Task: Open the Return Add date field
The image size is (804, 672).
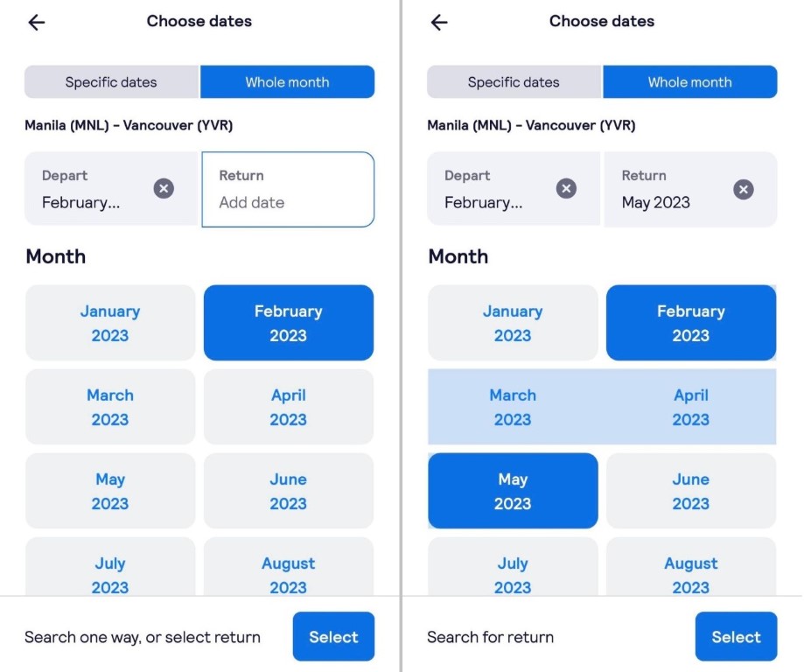Action: tap(288, 189)
